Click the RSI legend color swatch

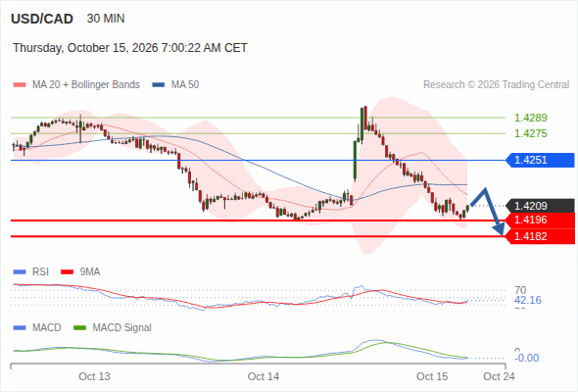[x=20, y=272]
